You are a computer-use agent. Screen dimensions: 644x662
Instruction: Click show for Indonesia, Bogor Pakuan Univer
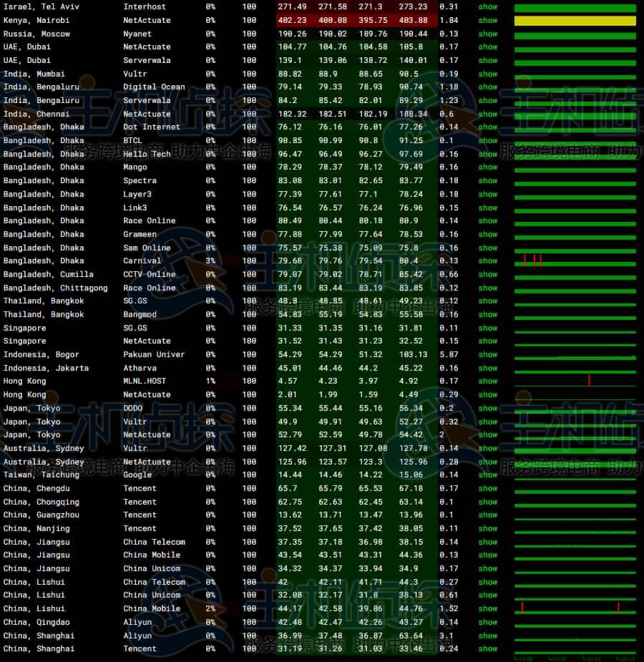[487, 354]
